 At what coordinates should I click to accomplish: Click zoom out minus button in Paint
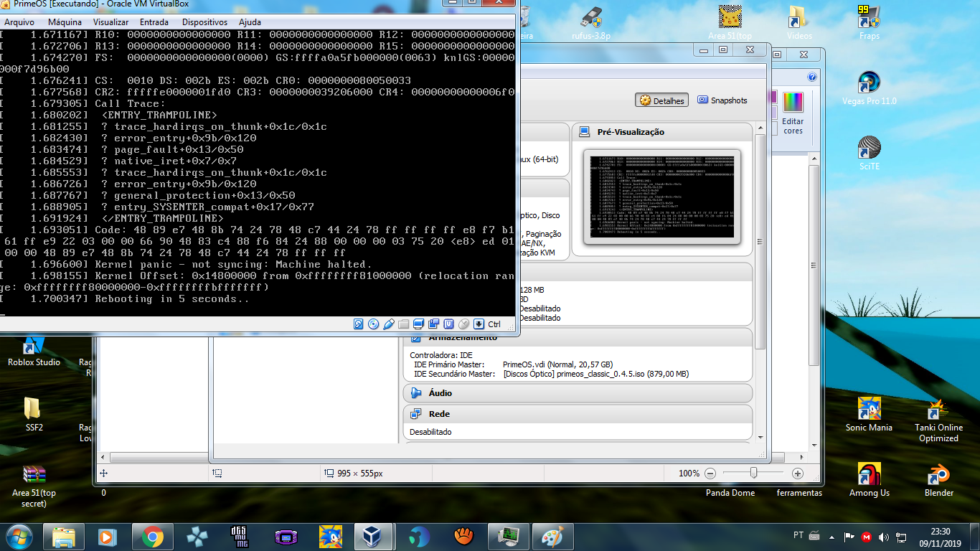[710, 474]
